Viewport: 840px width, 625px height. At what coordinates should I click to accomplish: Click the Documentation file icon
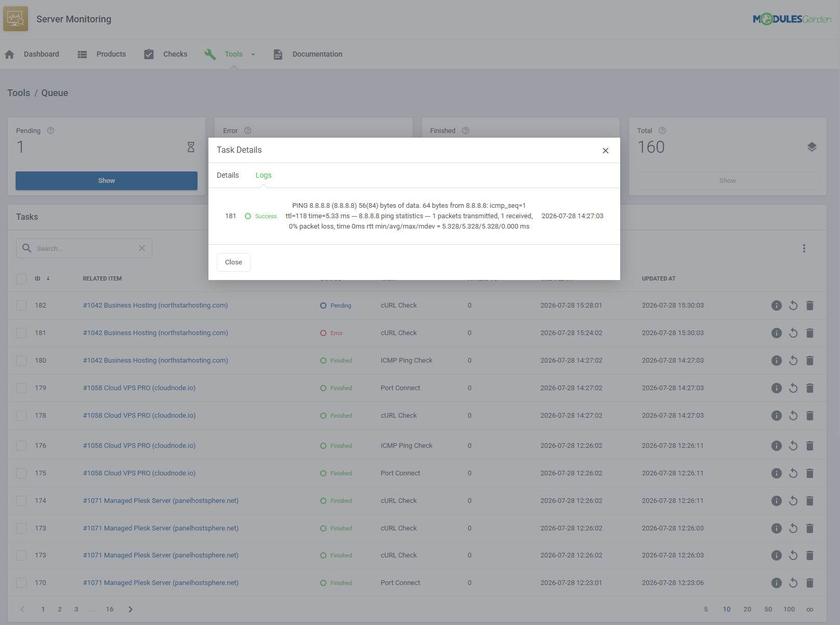278,54
